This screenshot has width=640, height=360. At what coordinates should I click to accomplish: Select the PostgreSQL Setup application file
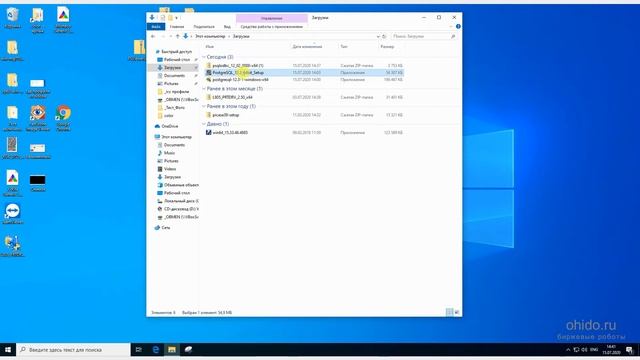(x=304, y=73)
